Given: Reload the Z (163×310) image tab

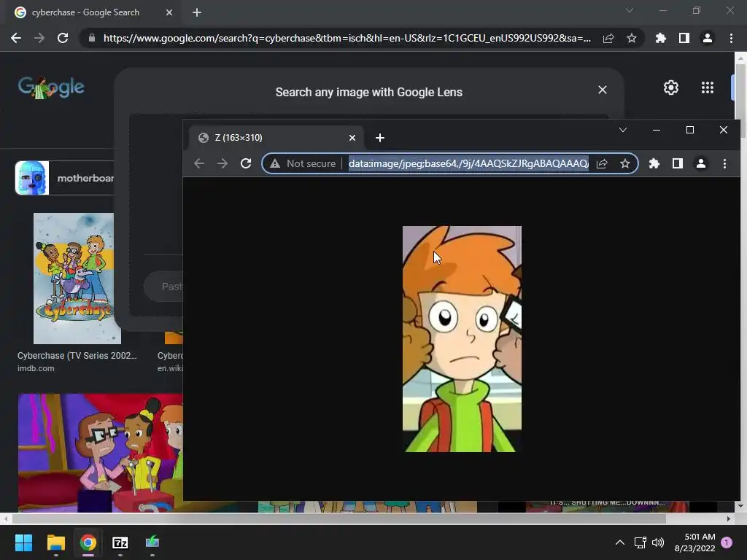Looking at the screenshot, I should pos(246,164).
